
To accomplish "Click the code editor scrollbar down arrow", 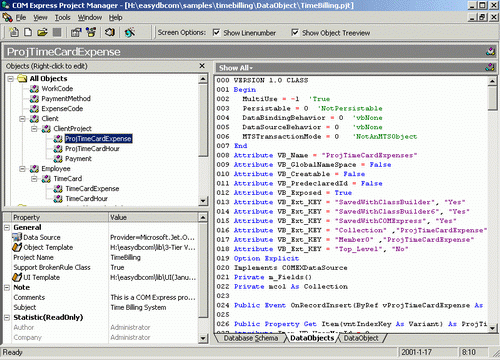I will [x=492, y=328].
